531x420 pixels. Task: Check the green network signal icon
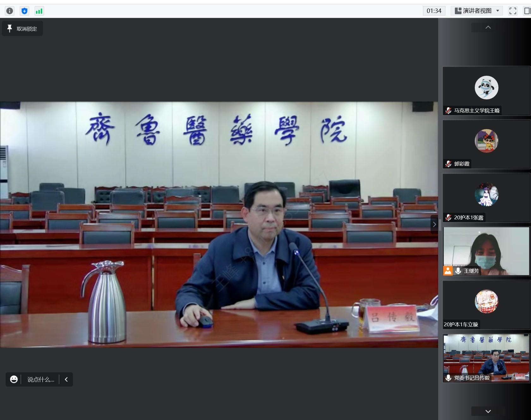39,11
